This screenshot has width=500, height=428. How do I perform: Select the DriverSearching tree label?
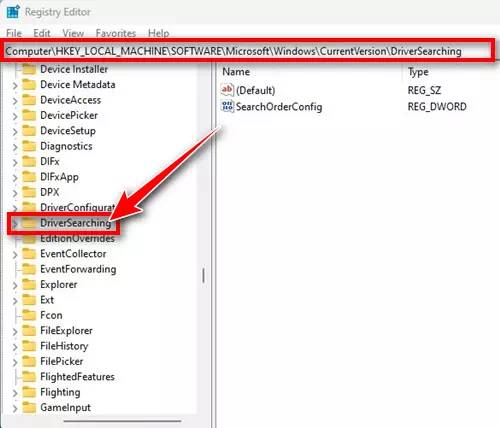point(76,223)
